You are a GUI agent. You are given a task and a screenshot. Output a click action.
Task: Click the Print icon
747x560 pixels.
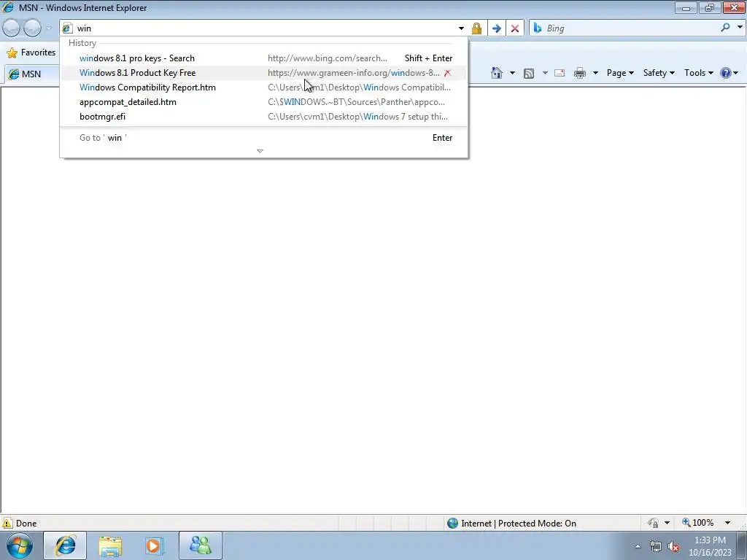(x=580, y=73)
